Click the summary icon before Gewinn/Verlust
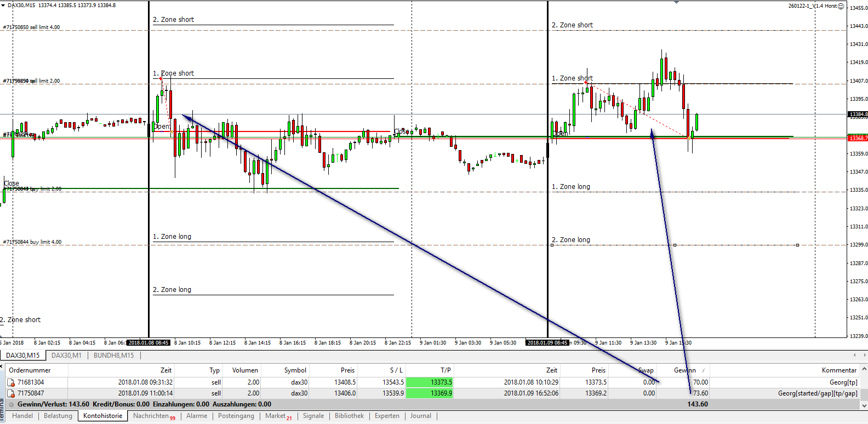Image resolution: width=868 pixels, height=424 pixels. pyautogui.click(x=11, y=404)
